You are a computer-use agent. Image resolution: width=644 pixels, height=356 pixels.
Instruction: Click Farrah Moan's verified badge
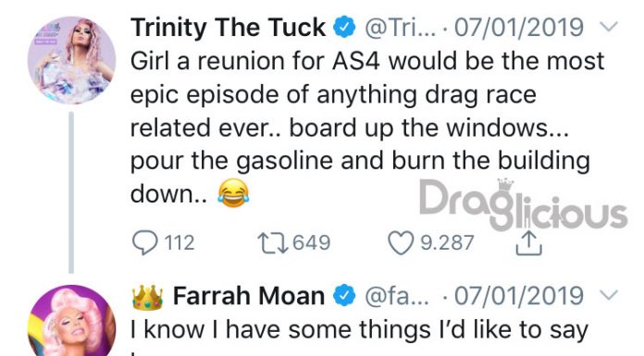pyautogui.click(x=344, y=296)
